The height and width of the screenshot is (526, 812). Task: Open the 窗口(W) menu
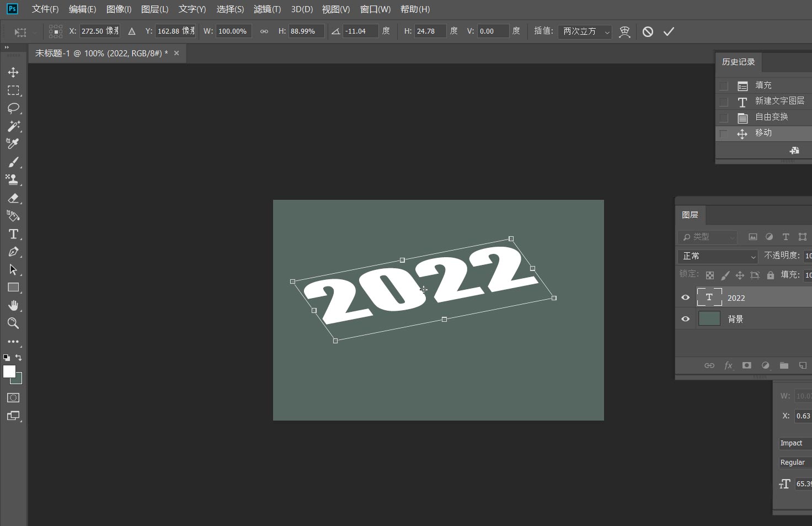coord(375,9)
